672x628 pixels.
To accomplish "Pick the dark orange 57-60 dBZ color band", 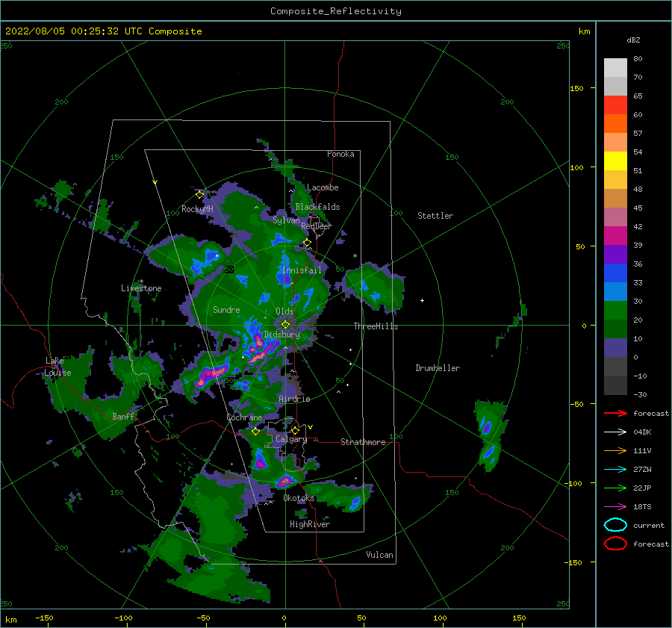I will (615, 124).
